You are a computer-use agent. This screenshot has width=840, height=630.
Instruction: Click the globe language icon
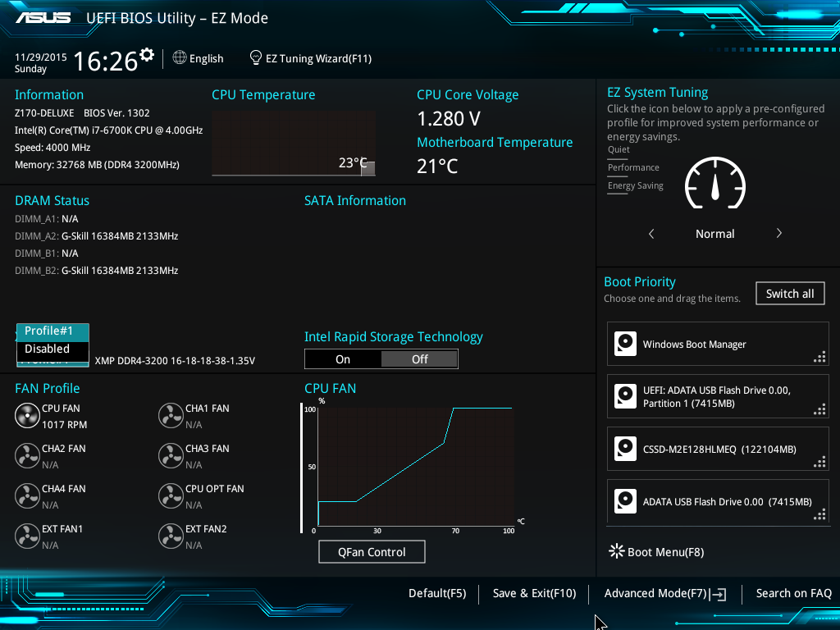[x=180, y=57]
